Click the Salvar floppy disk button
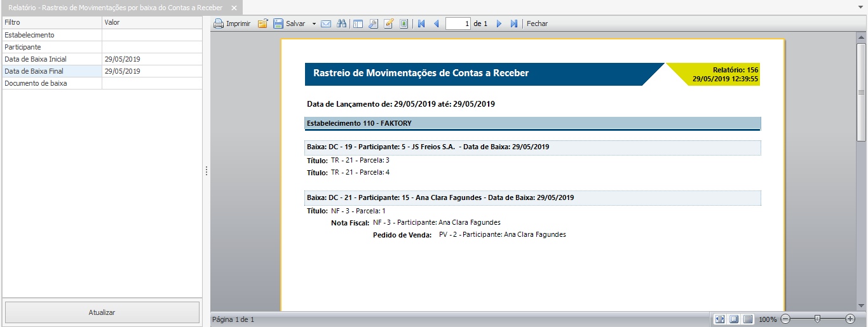 click(x=289, y=23)
